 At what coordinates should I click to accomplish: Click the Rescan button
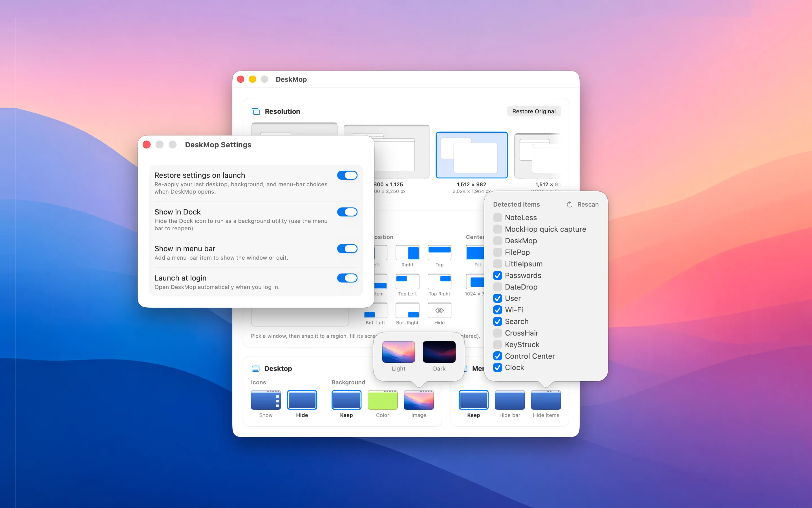[x=582, y=204]
